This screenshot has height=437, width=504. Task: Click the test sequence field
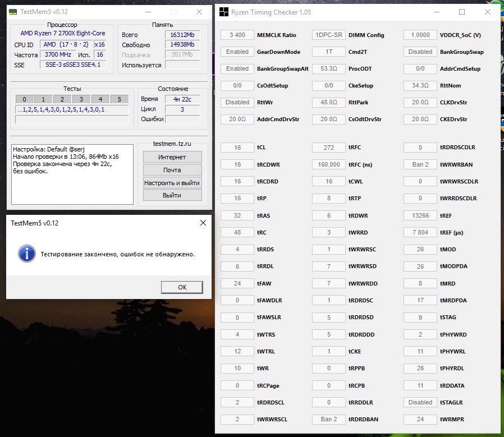[x=72, y=109]
